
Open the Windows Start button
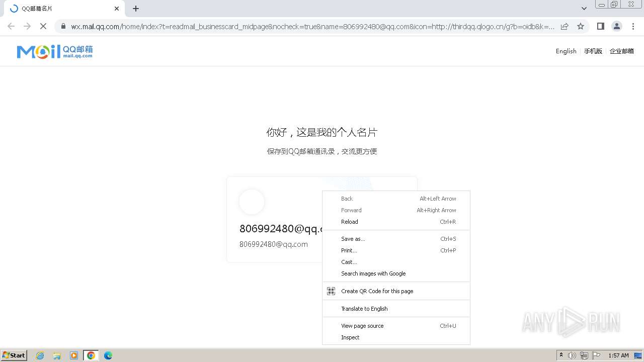coord(14,355)
